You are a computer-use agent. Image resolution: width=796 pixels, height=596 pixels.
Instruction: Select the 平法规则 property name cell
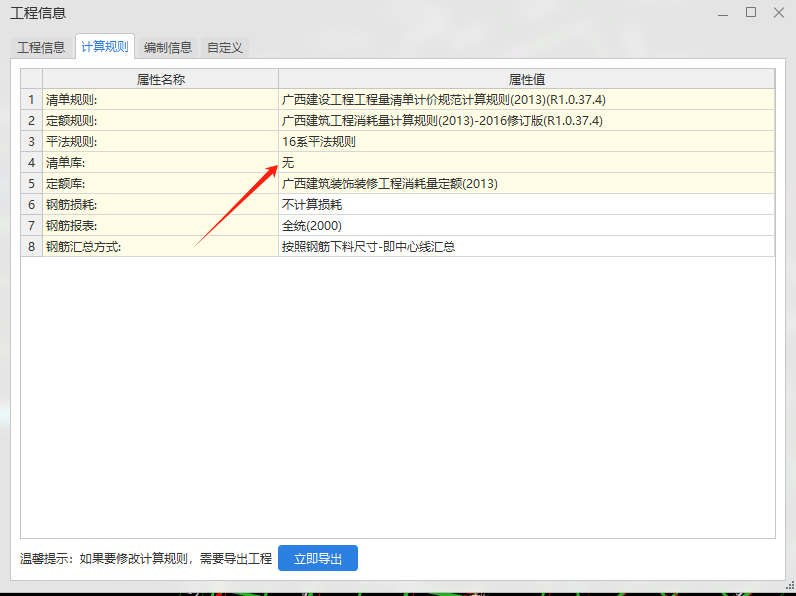coord(160,142)
